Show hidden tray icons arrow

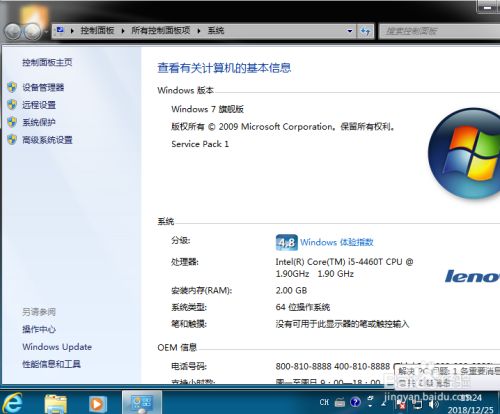point(384,403)
